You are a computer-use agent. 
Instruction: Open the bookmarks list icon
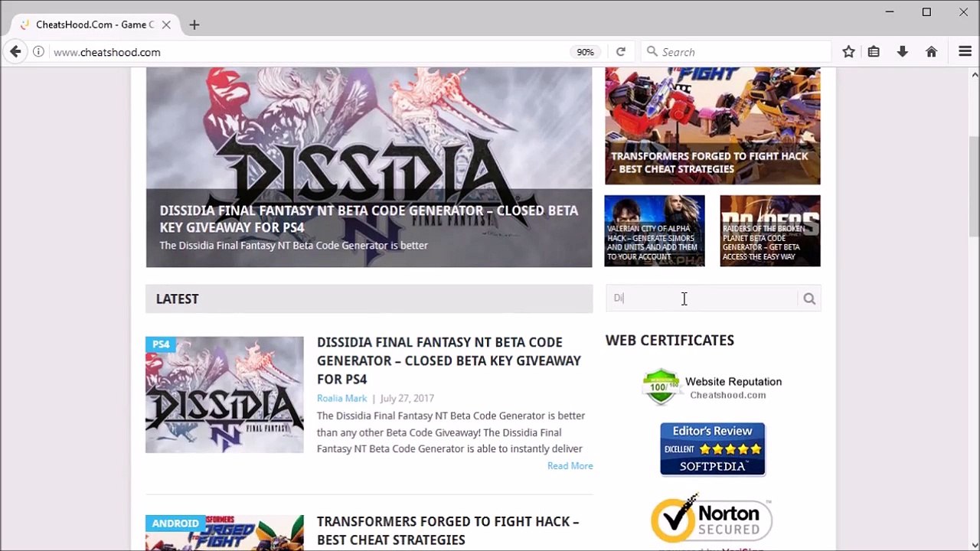coord(874,52)
